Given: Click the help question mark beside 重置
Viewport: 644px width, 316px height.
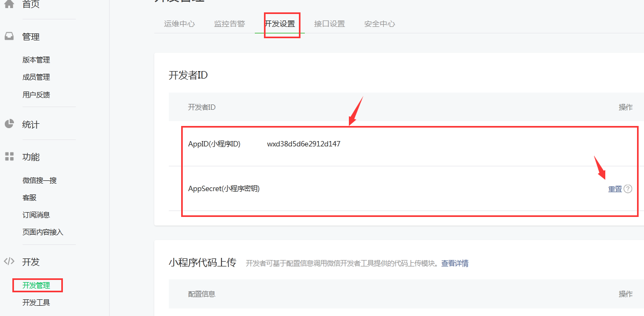Looking at the screenshot, I should point(628,189).
